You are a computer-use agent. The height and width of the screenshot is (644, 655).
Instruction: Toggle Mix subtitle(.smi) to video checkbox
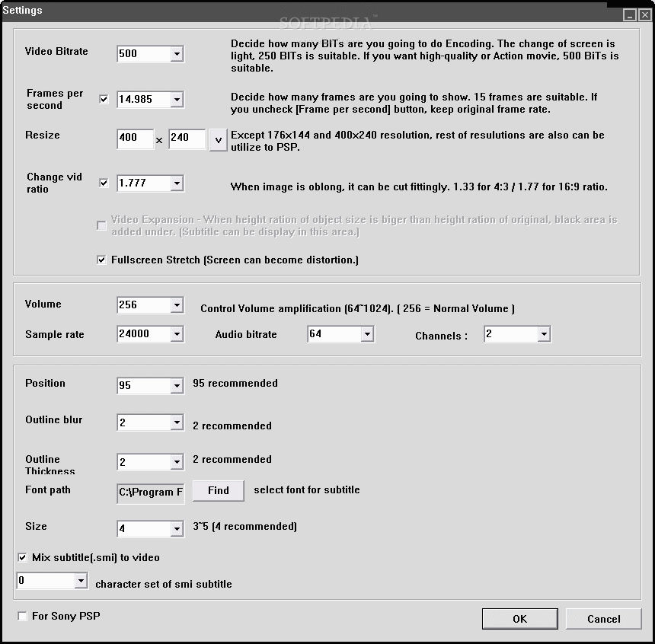(22, 557)
